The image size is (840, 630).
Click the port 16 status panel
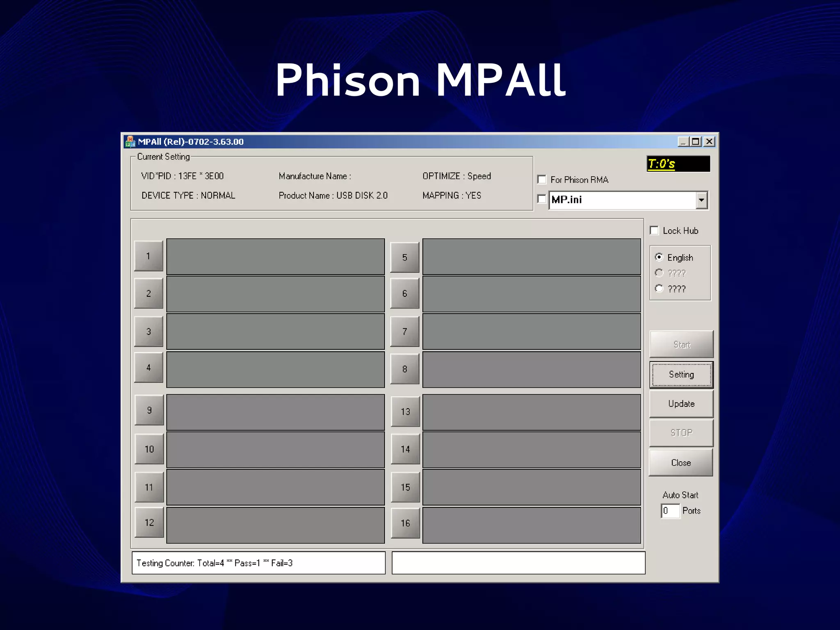coord(532,525)
